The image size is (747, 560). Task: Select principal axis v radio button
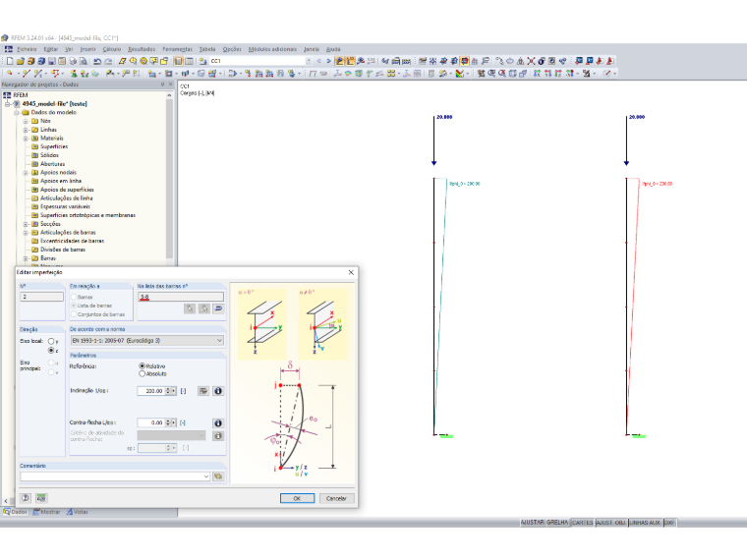(51, 372)
